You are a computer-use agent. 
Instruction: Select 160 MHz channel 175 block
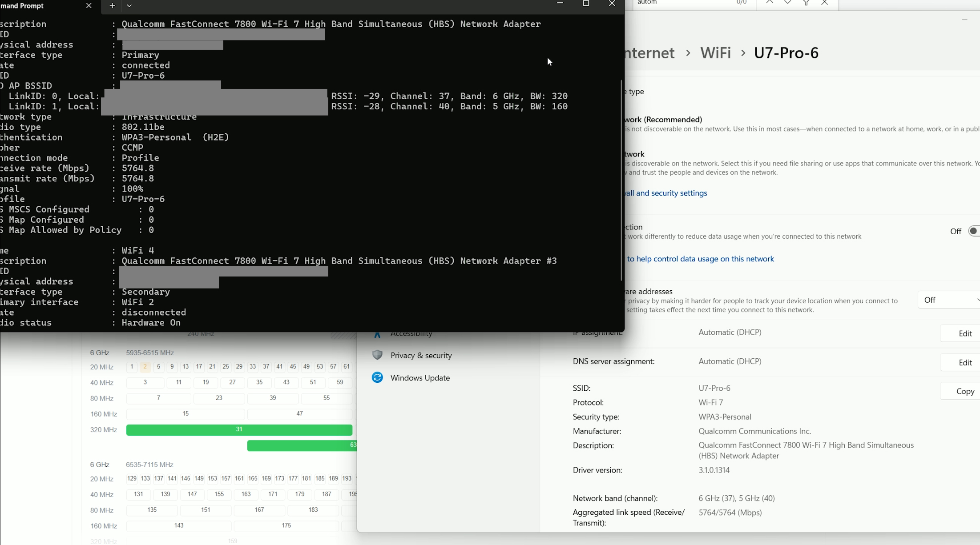point(286,526)
